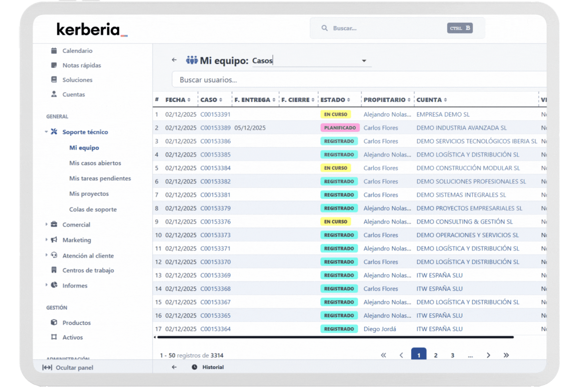Go to page 3
578x392 pixels.
[x=452, y=355]
